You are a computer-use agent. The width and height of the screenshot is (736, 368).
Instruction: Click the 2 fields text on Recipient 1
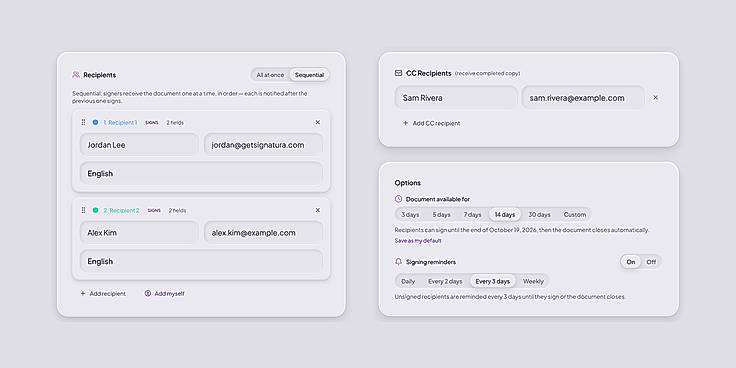tap(175, 123)
